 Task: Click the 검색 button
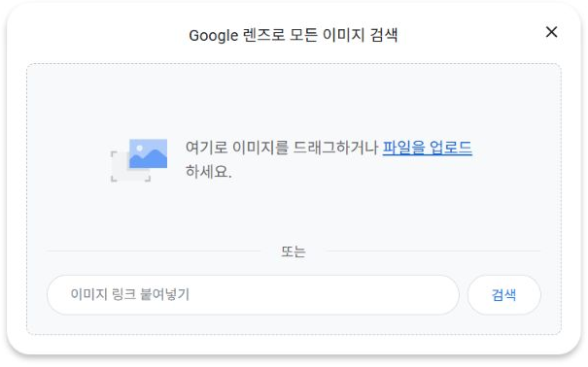pyautogui.click(x=503, y=295)
